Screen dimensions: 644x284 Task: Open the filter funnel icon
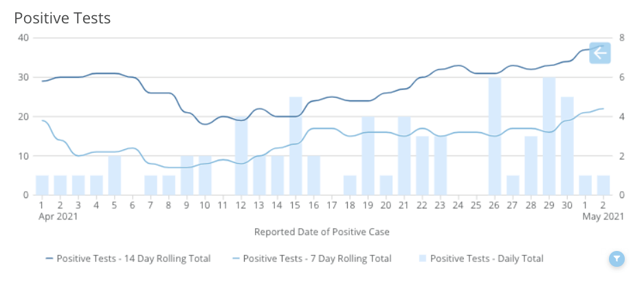point(617,259)
